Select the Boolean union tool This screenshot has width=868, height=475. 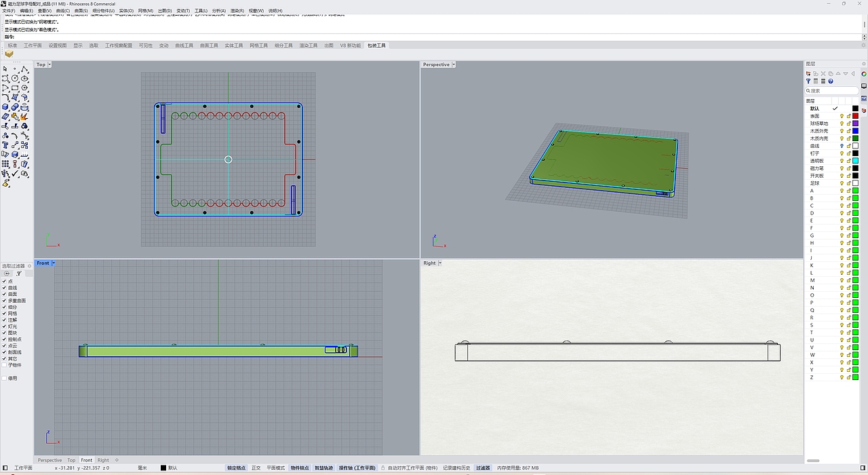click(x=14, y=107)
